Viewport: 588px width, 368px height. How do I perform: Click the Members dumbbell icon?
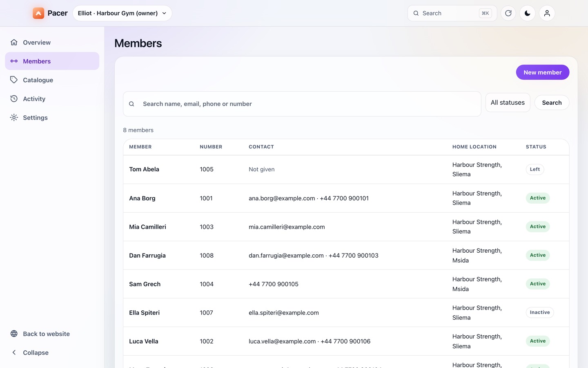point(14,61)
